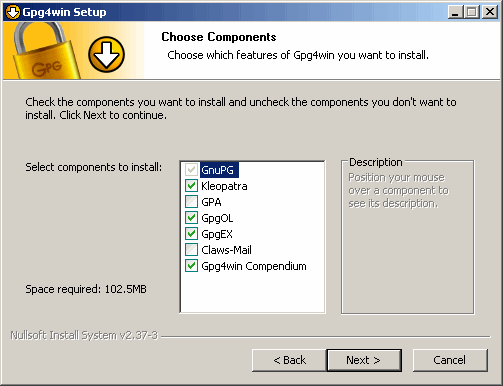Check the Claws-Mail checkbox
503x386 pixels.
click(191, 250)
